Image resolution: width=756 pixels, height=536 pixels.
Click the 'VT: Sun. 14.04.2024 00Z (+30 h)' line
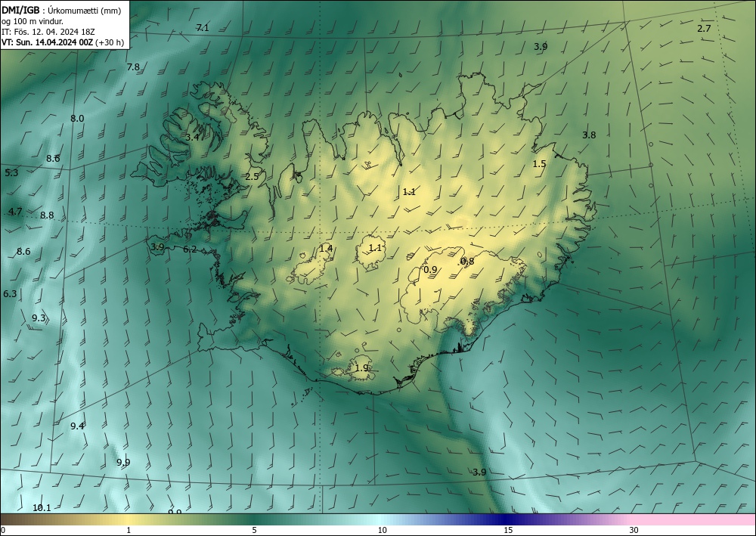pos(63,42)
